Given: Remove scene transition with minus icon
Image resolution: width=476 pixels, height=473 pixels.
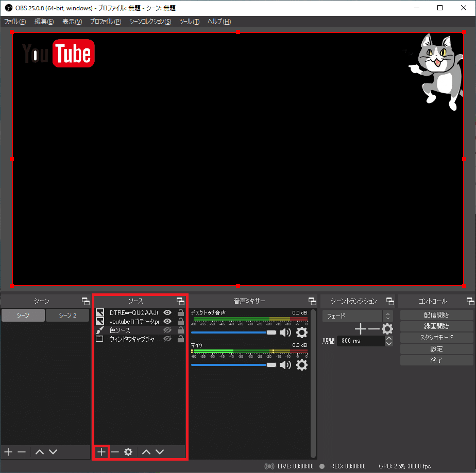Looking at the screenshot, I should [373, 329].
